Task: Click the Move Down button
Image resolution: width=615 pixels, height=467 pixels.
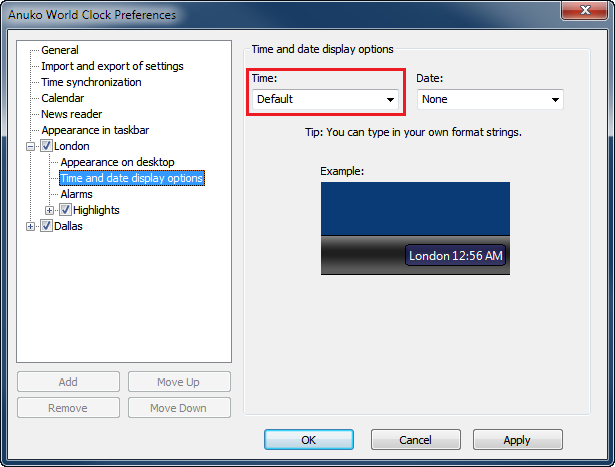Action: tap(179, 408)
